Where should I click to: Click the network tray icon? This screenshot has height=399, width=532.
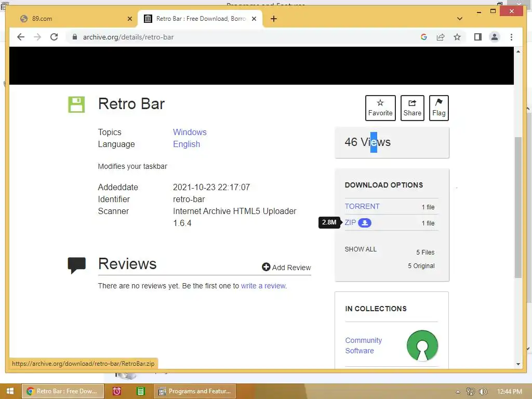(x=470, y=392)
